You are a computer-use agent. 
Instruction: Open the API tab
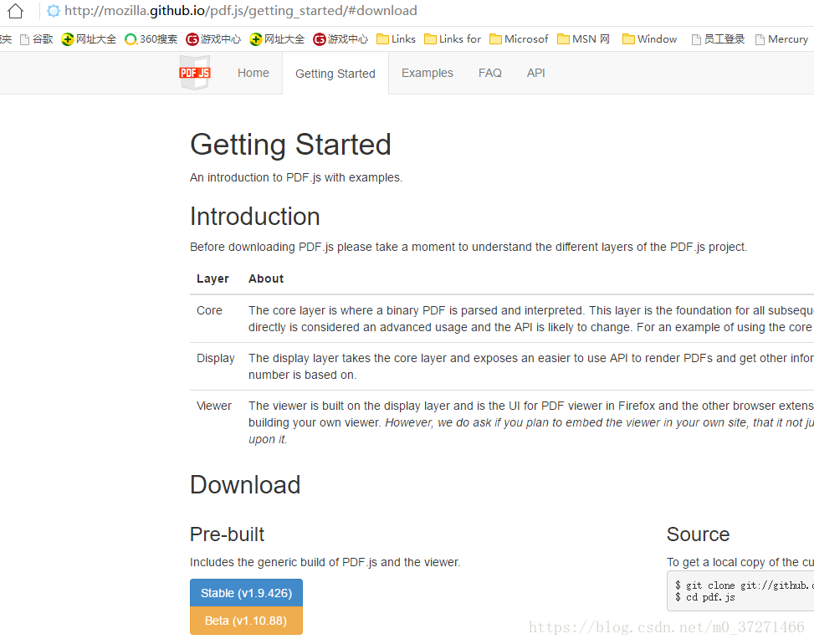pos(535,73)
